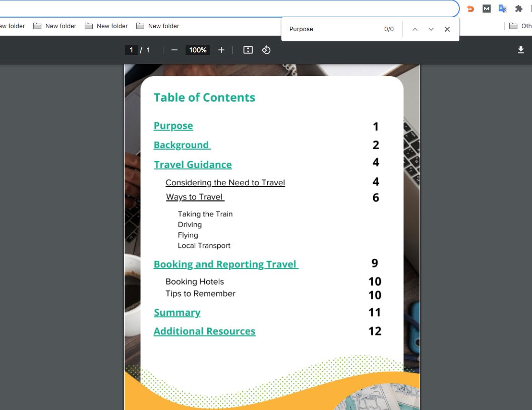Open the Background section link
The image size is (532, 410).
point(182,145)
